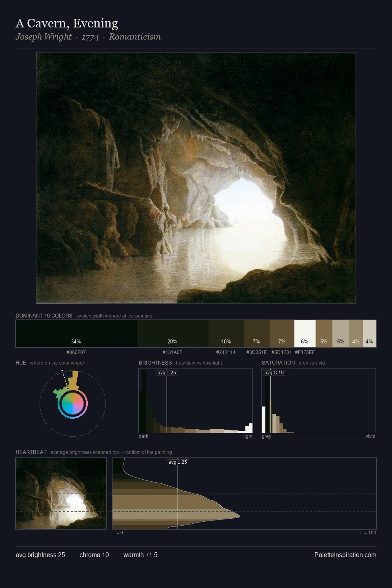Click the 6% near-white swatch

pos(305,334)
